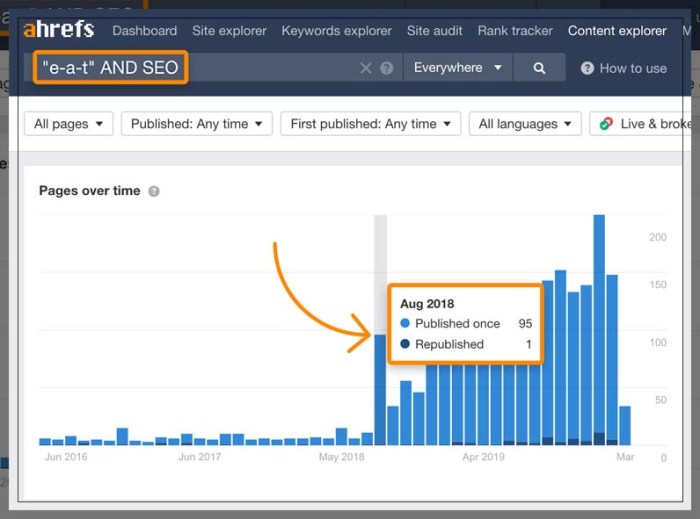Click the Jun 2017 axis label
700x519 pixels.
200,457
